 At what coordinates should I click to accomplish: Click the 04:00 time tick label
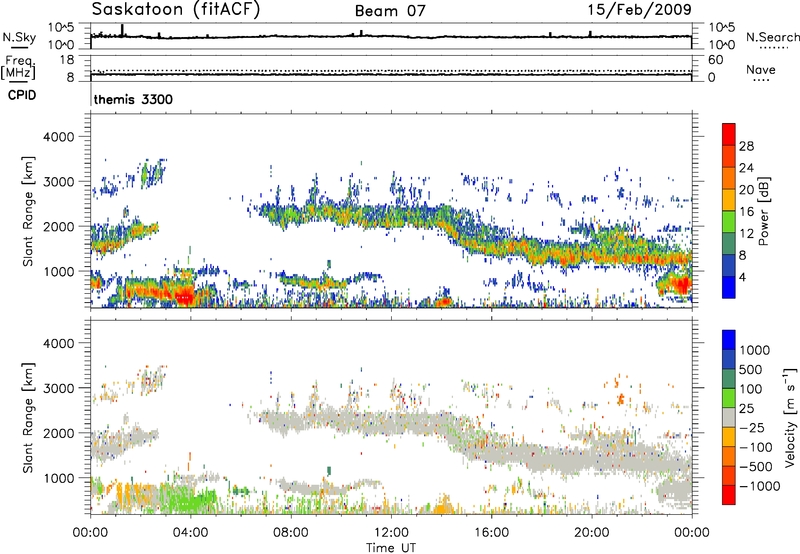(190, 533)
